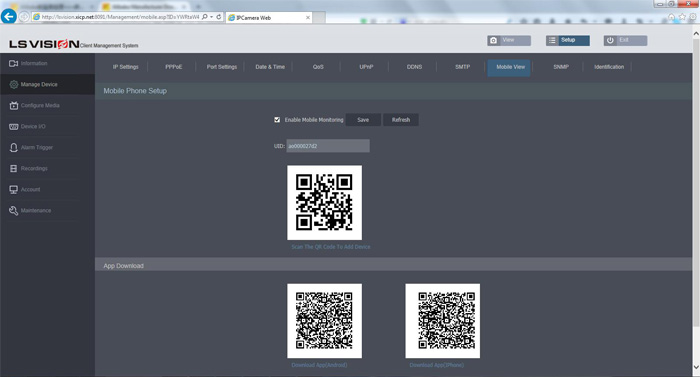
Task: Open the IP Settings tab
Action: [125, 67]
